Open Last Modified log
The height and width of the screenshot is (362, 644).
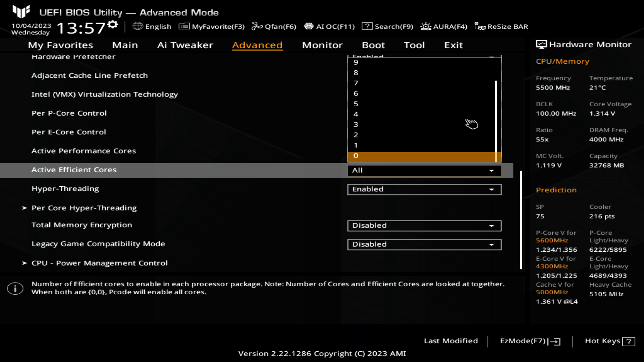coord(451,341)
